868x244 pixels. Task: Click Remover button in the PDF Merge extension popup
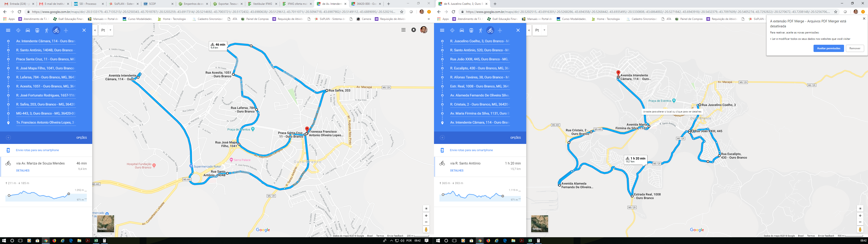point(854,49)
